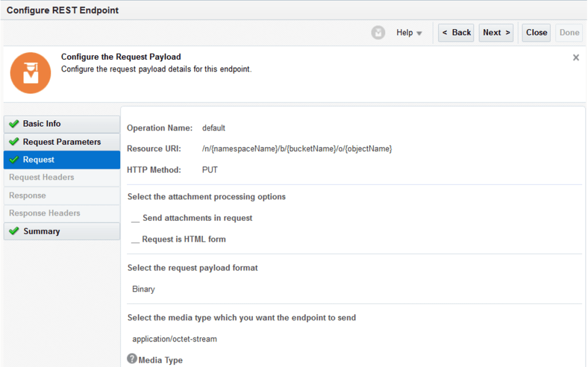Open the Basic Info step
Image resolution: width=588 pixels, height=367 pixels.
click(42, 124)
